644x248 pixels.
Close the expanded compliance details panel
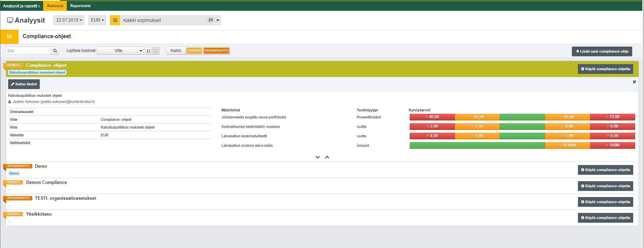click(634, 82)
